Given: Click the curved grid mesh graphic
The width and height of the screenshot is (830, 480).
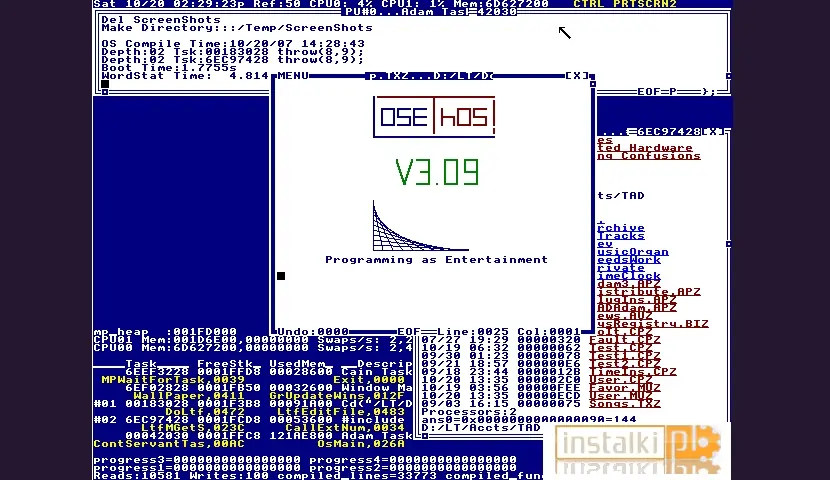Looking at the screenshot, I should (x=420, y=225).
